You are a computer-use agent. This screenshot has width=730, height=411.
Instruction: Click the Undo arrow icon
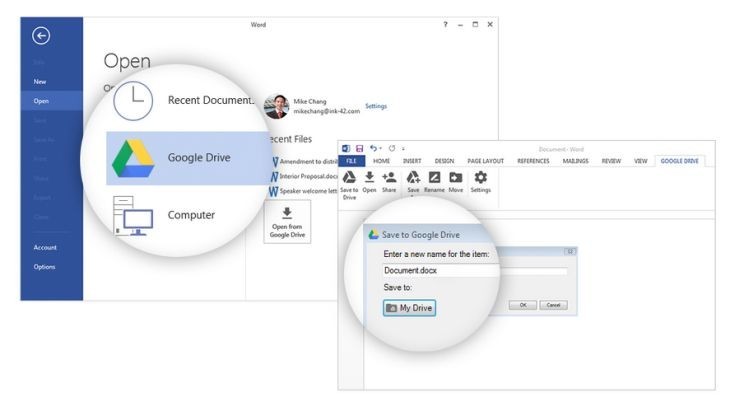point(373,148)
